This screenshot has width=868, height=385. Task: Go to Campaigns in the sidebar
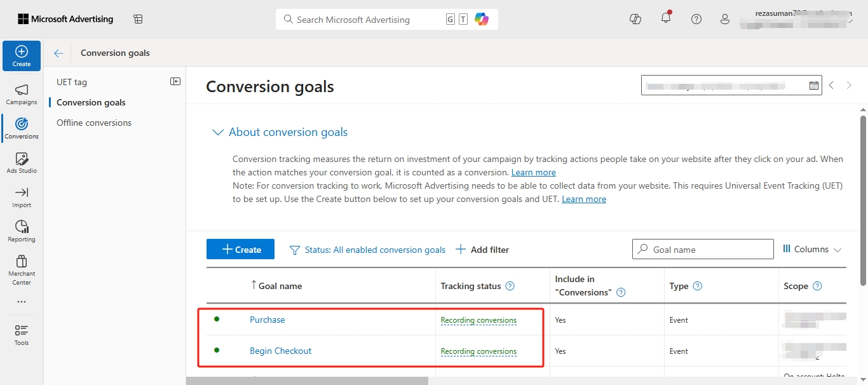click(22, 95)
